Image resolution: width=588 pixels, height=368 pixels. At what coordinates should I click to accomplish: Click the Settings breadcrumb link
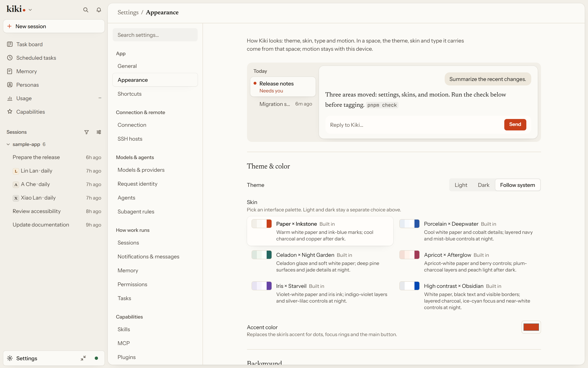pos(128,12)
